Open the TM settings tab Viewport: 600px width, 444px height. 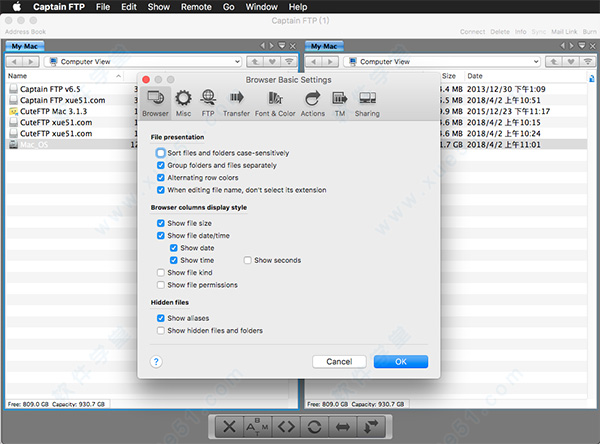click(x=340, y=103)
